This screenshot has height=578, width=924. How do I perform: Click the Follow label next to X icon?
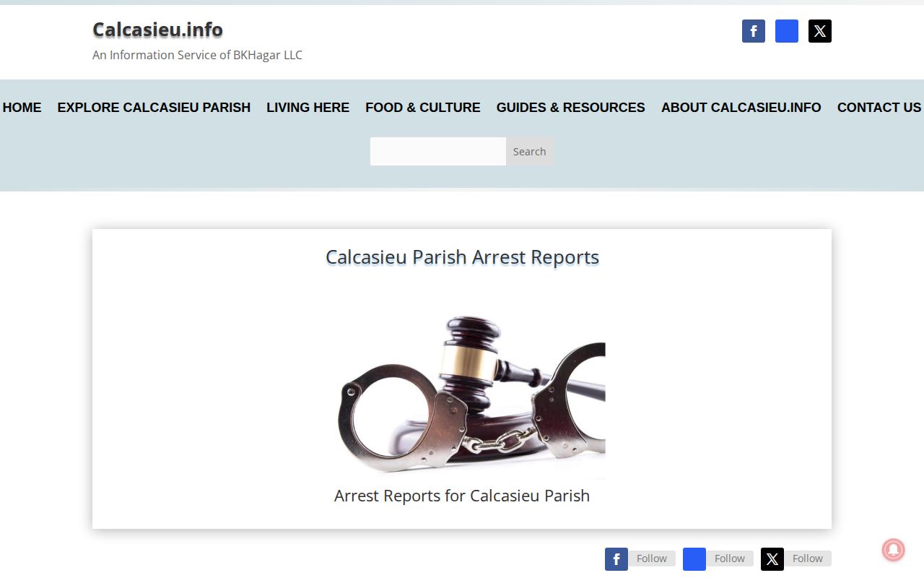click(808, 558)
